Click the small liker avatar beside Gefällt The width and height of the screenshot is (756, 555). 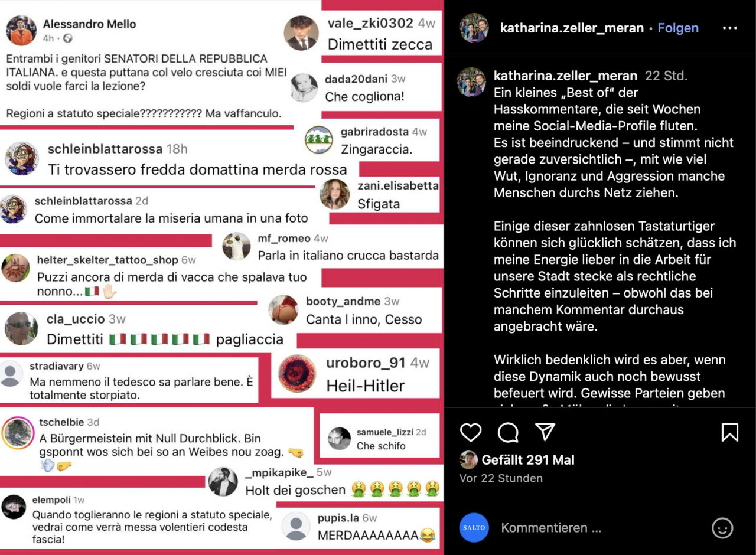tap(468, 460)
